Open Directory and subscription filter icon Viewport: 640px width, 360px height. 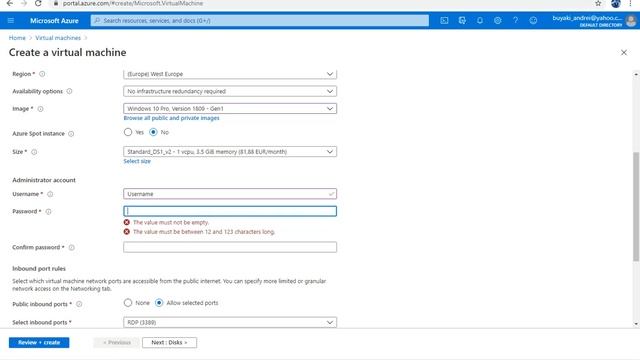(462, 20)
